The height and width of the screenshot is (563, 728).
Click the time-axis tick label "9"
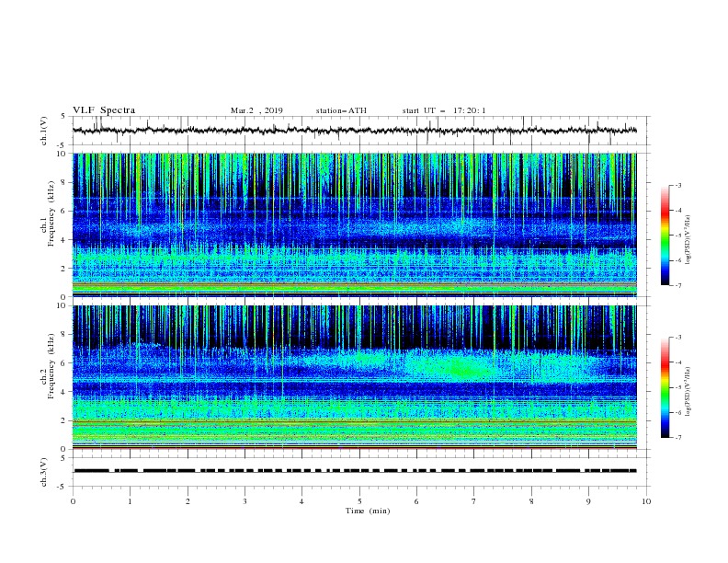[x=588, y=501]
